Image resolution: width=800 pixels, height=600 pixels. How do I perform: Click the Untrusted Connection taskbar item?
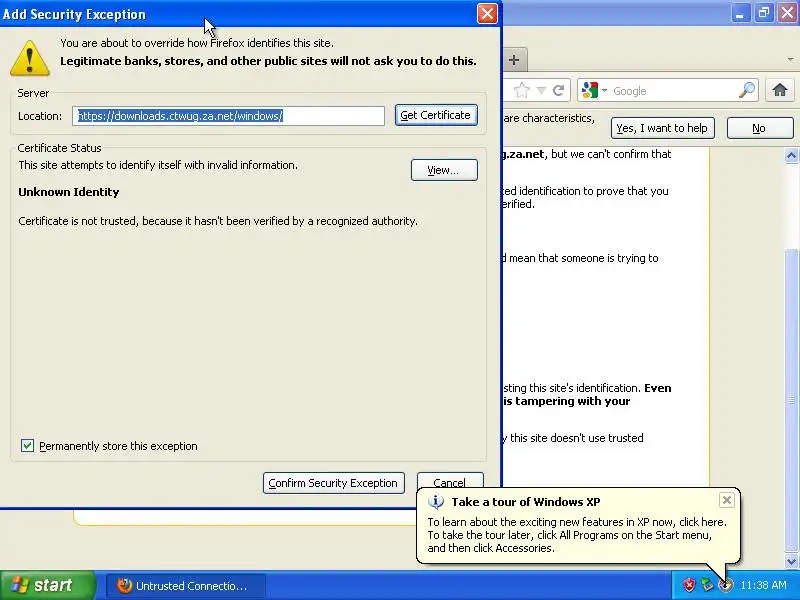[x=186, y=586]
